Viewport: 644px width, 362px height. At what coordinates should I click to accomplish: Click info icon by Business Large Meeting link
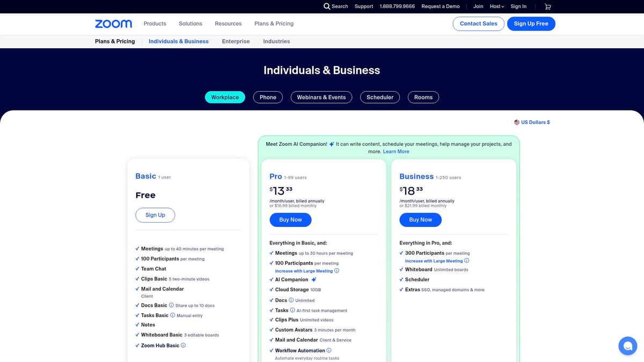466,261
